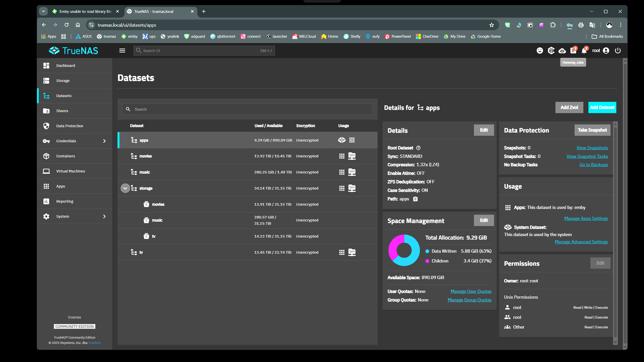Open the Running Jobs icon in header

[x=573, y=51]
